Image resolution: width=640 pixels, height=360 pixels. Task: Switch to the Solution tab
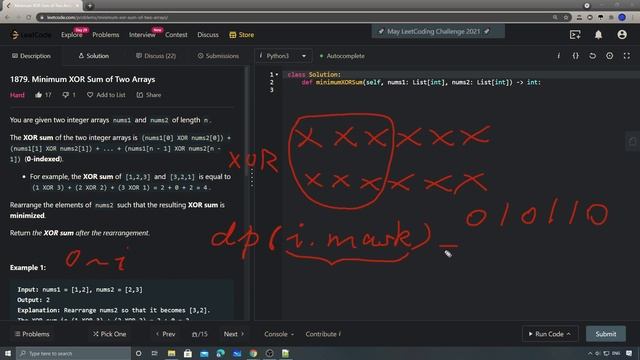(93, 56)
